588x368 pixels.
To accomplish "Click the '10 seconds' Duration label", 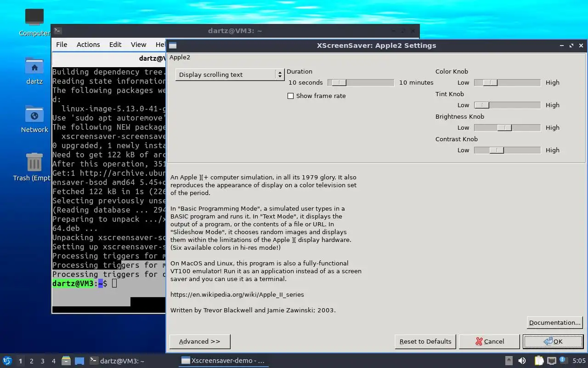I will click(x=305, y=82).
